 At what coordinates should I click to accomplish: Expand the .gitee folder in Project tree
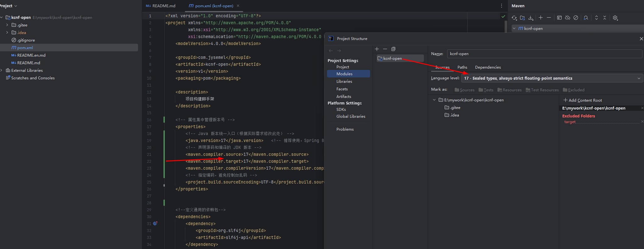pyautogui.click(x=7, y=25)
